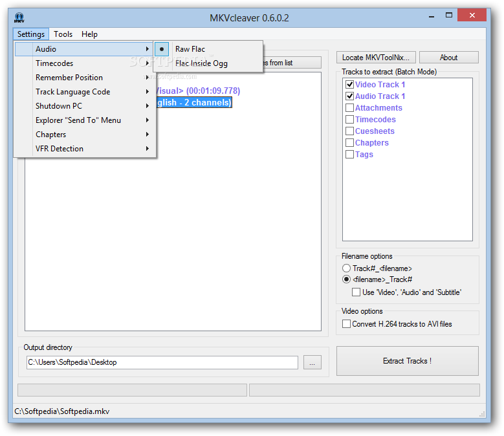Click the window resize grip in status bar
The width and height of the screenshot is (504, 436).
click(482, 414)
